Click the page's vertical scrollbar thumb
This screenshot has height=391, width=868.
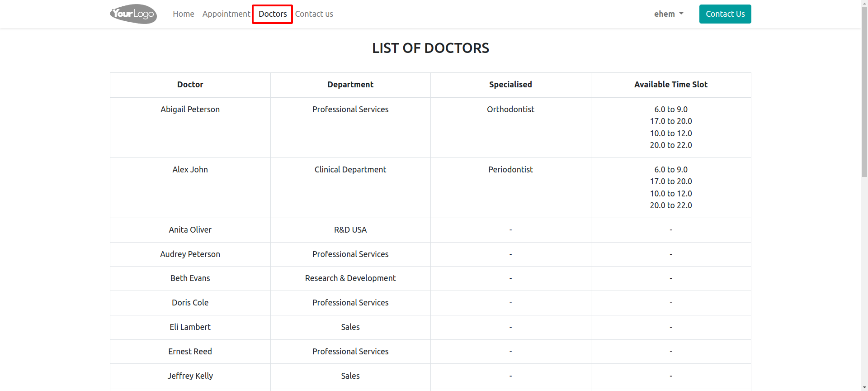[864, 91]
